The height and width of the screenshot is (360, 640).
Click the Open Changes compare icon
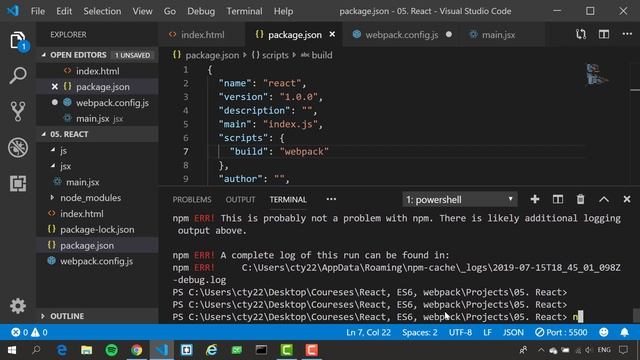(581, 34)
